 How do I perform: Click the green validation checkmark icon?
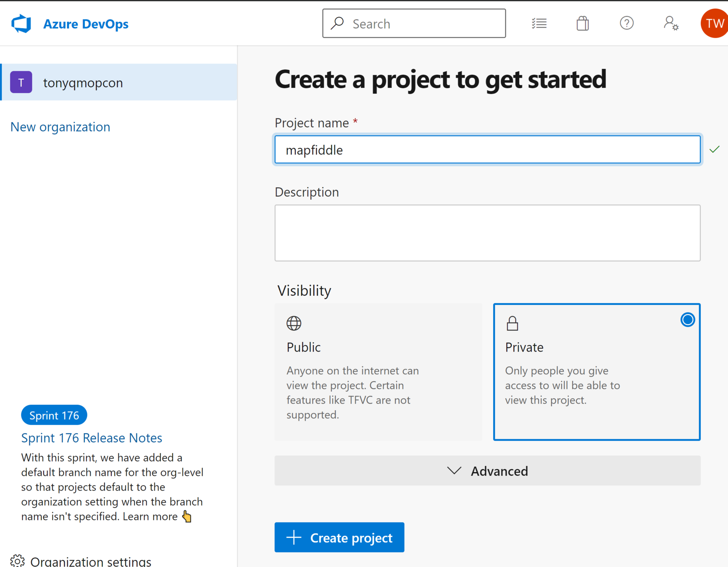[x=714, y=149]
